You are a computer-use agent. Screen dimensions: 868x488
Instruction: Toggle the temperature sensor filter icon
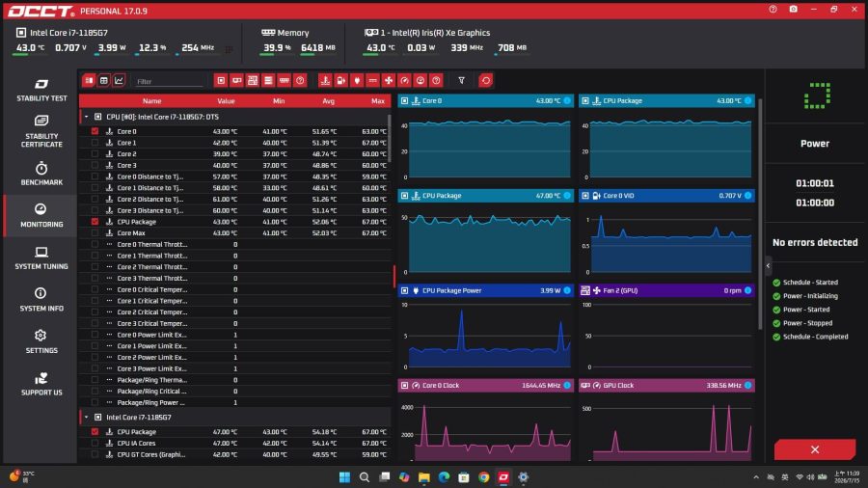point(325,81)
